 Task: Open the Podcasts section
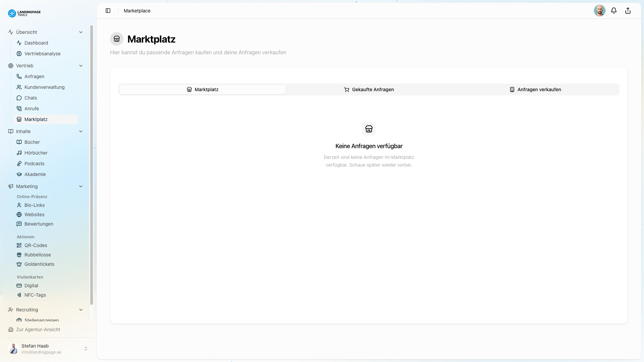pyautogui.click(x=34, y=163)
